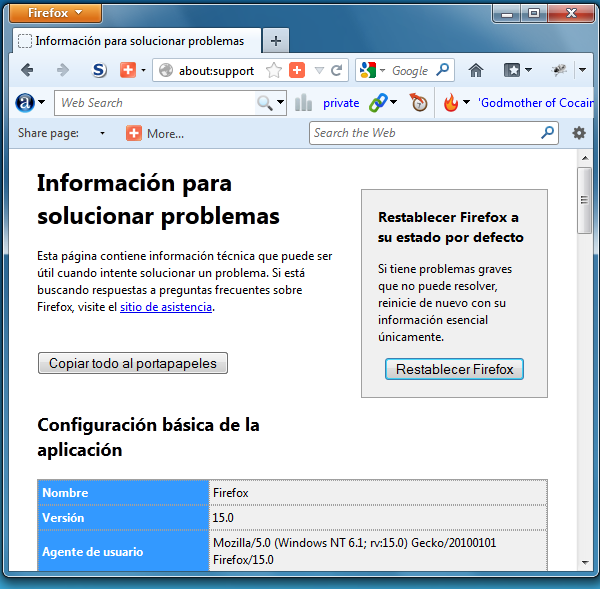Minimize the Firefox window
The image size is (600, 590).
point(507,14)
